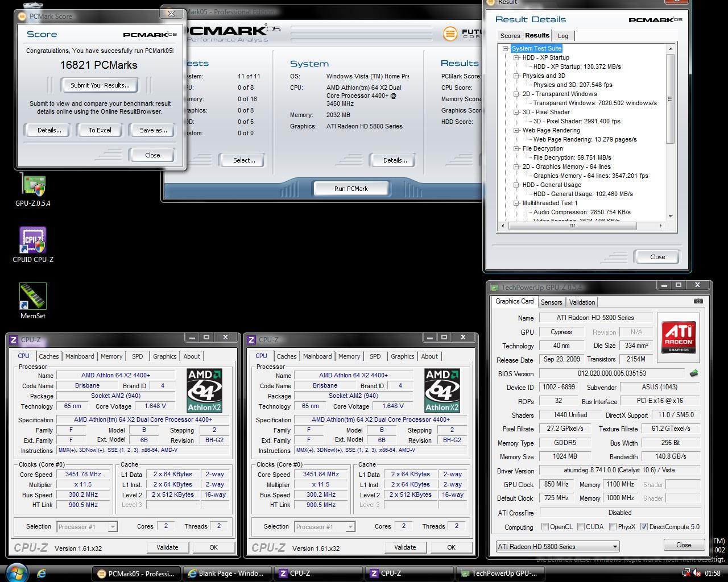Open Memory tab in right CPU-Z
The width and height of the screenshot is (728, 582).
point(349,356)
